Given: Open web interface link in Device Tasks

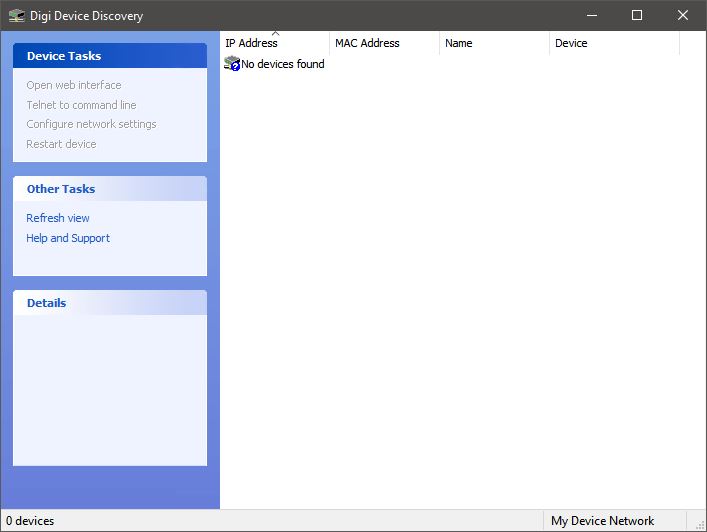Looking at the screenshot, I should click(x=74, y=85).
